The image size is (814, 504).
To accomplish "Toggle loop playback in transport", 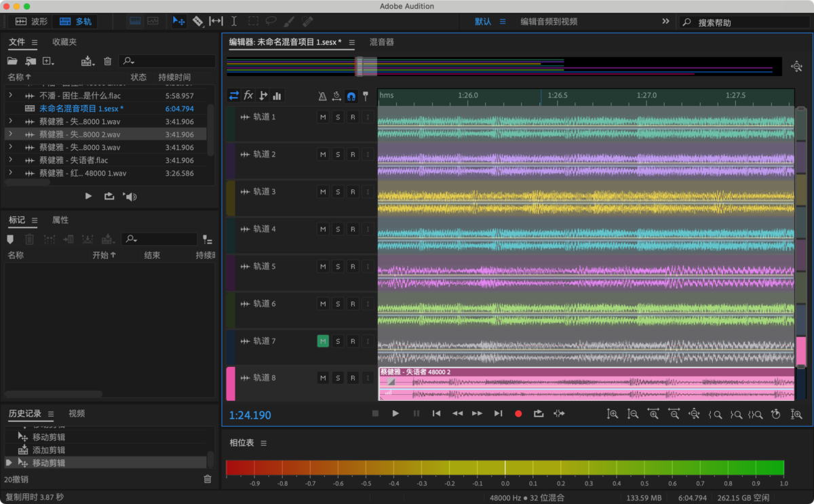I will (x=539, y=413).
